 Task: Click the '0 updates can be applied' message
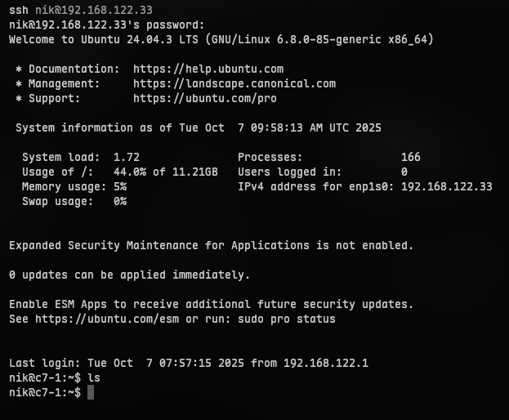[129, 275]
